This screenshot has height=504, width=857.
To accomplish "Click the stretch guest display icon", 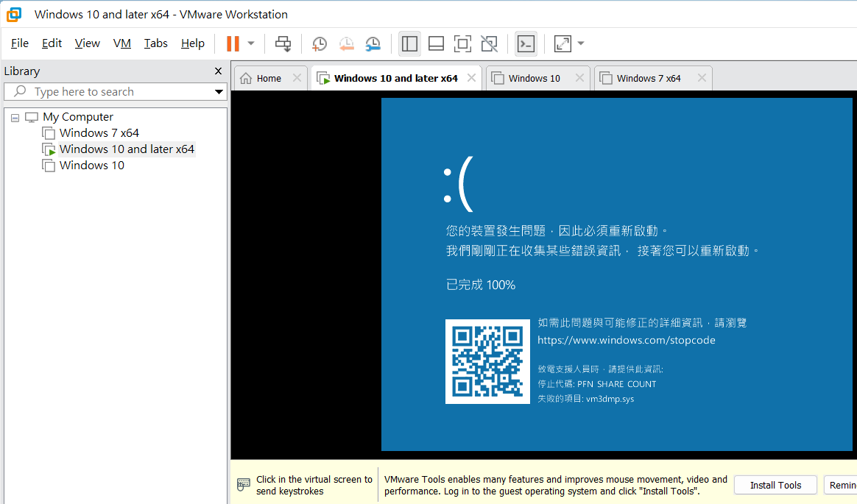I will (x=562, y=43).
